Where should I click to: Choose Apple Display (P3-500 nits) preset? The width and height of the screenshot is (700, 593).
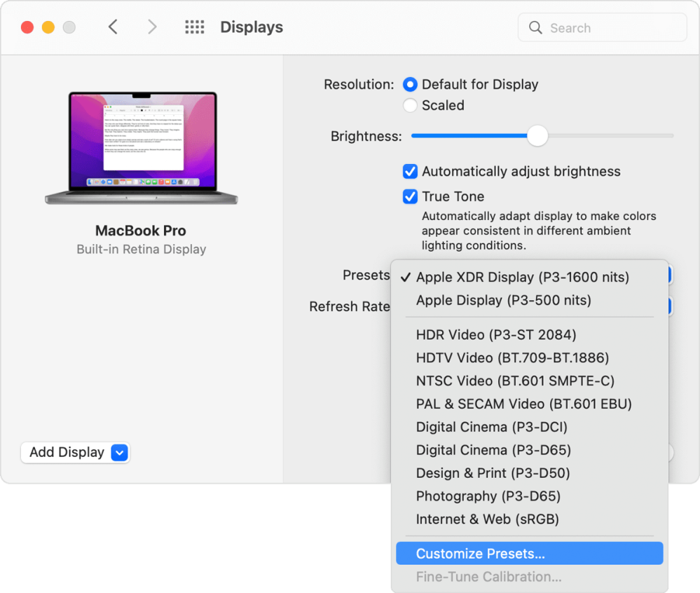[503, 301]
